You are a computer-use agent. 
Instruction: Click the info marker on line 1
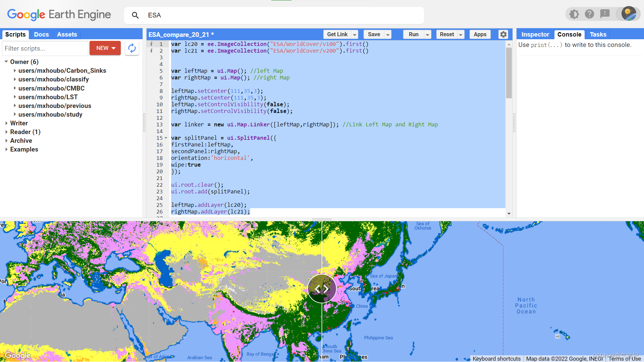point(151,44)
